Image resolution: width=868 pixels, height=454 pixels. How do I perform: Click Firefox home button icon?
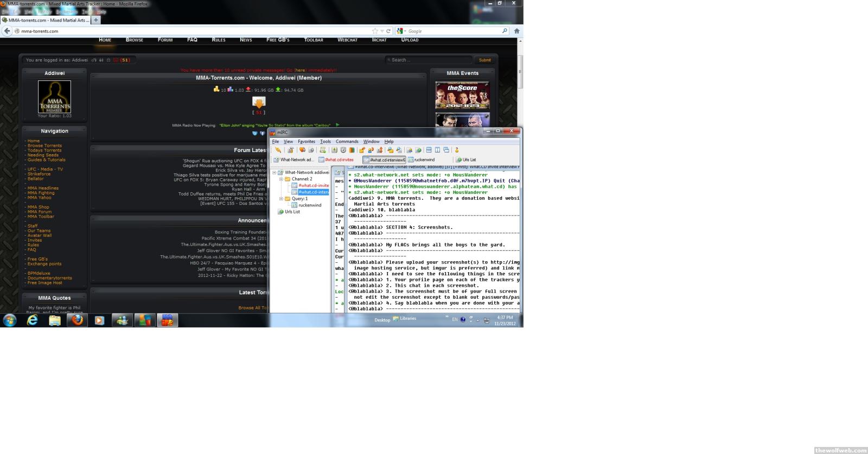516,31
